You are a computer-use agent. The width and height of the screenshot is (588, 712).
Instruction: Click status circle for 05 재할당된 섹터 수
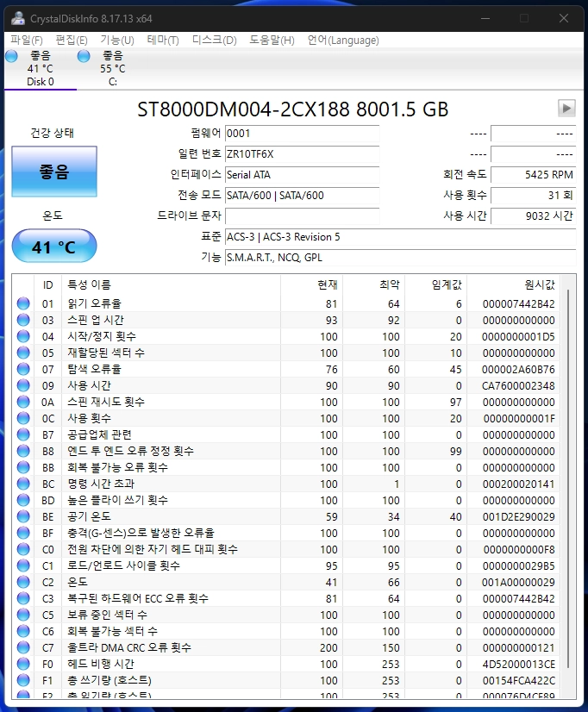(x=23, y=353)
